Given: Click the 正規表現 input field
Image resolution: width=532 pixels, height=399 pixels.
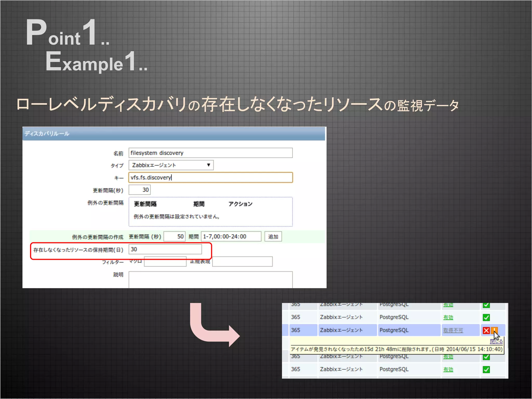Looking at the screenshot, I should [x=242, y=262].
